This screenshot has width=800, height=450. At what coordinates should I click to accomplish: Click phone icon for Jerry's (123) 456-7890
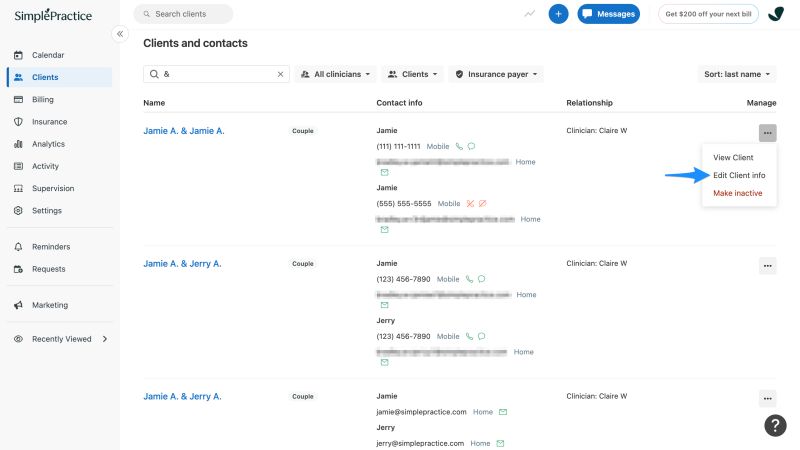(469, 336)
